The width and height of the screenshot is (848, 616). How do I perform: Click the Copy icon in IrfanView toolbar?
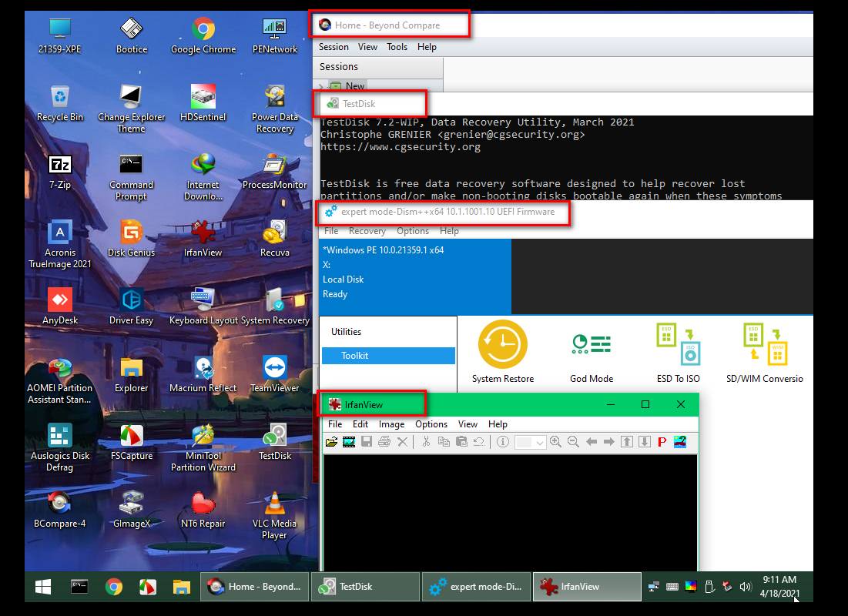point(444,442)
